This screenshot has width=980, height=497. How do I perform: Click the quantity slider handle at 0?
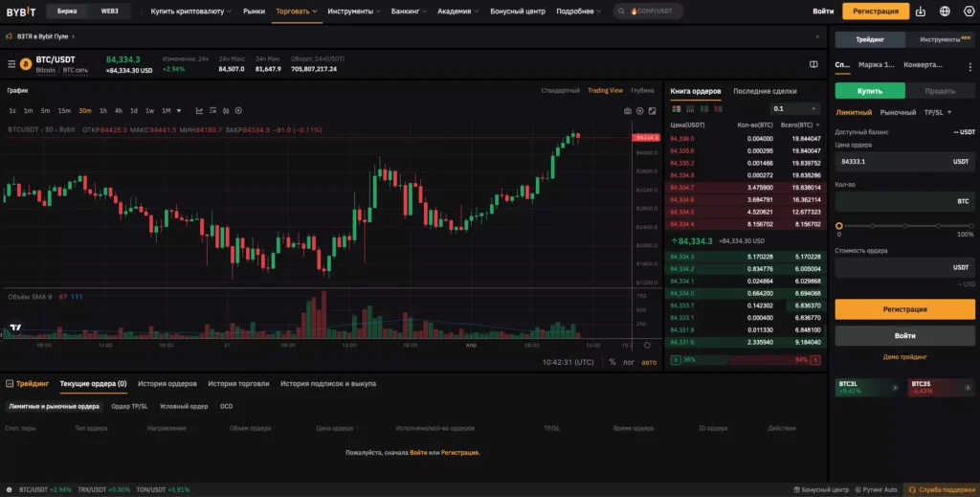pos(838,226)
